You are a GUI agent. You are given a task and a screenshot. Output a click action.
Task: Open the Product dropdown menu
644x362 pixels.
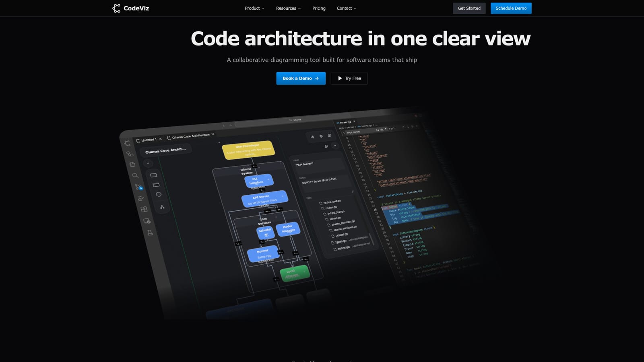254,8
